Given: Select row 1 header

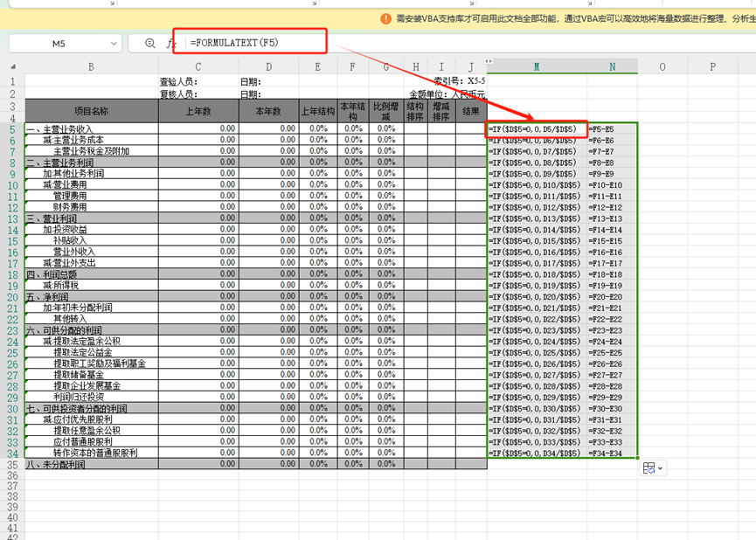Looking at the screenshot, I should pyautogui.click(x=12, y=81).
